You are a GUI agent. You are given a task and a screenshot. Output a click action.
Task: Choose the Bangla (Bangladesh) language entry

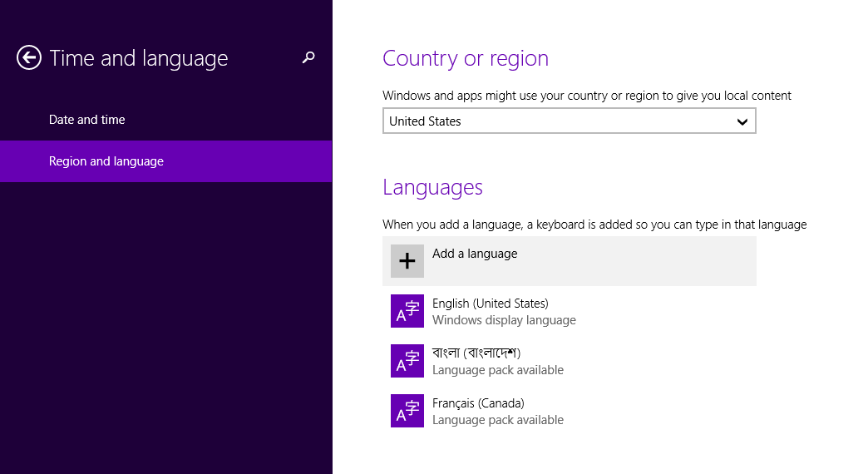tap(476, 353)
